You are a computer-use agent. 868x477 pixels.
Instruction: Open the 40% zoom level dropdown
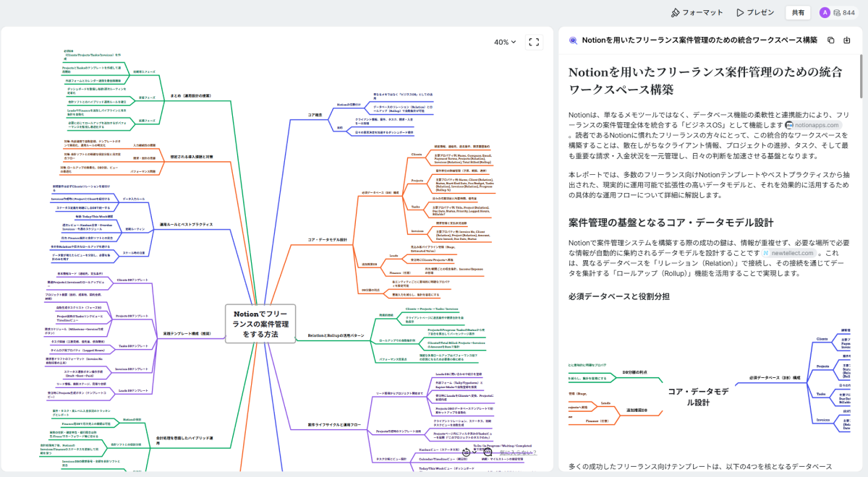pyautogui.click(x=505, y=42)
